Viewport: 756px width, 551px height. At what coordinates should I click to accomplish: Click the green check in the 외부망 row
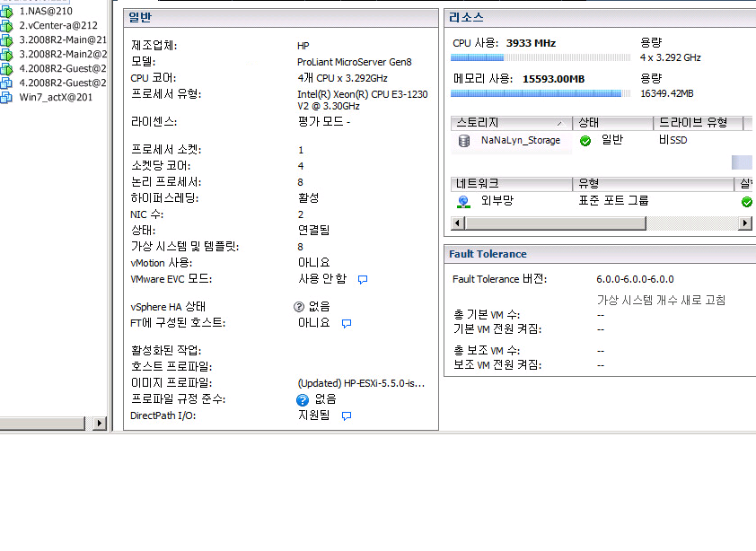[x=747, y=202]
